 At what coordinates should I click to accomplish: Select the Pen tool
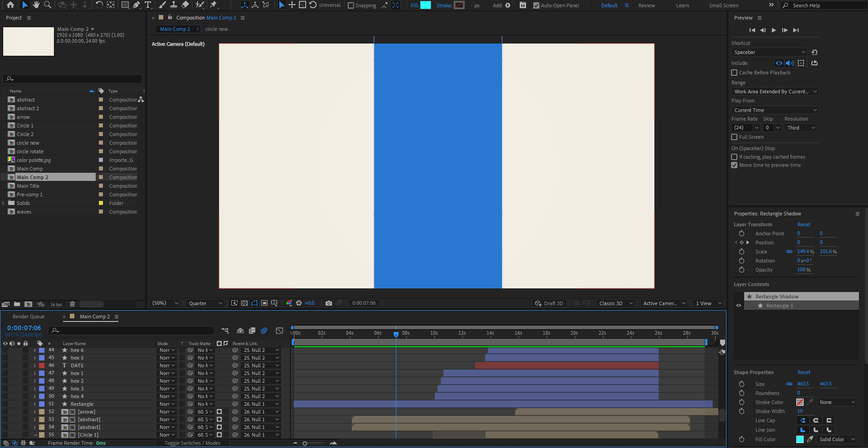coord(137,5)
